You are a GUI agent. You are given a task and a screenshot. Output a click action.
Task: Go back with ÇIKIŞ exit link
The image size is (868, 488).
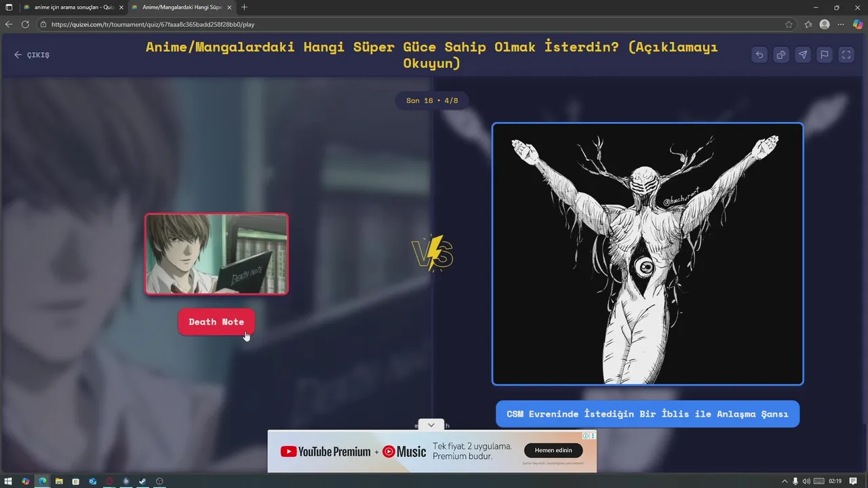pyautogui.click(x=32, y=55)
